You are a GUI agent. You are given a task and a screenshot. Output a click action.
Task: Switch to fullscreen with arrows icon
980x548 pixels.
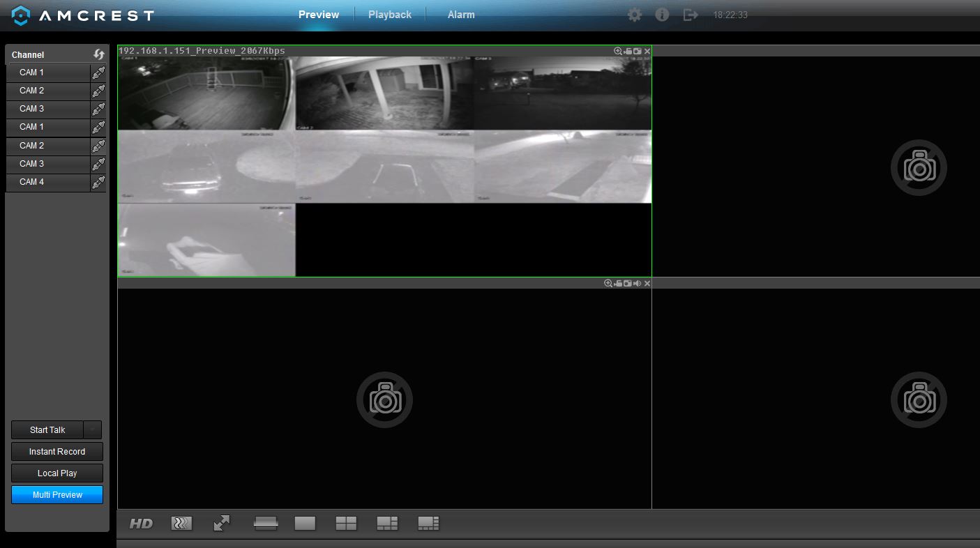(x=222, y=523)
